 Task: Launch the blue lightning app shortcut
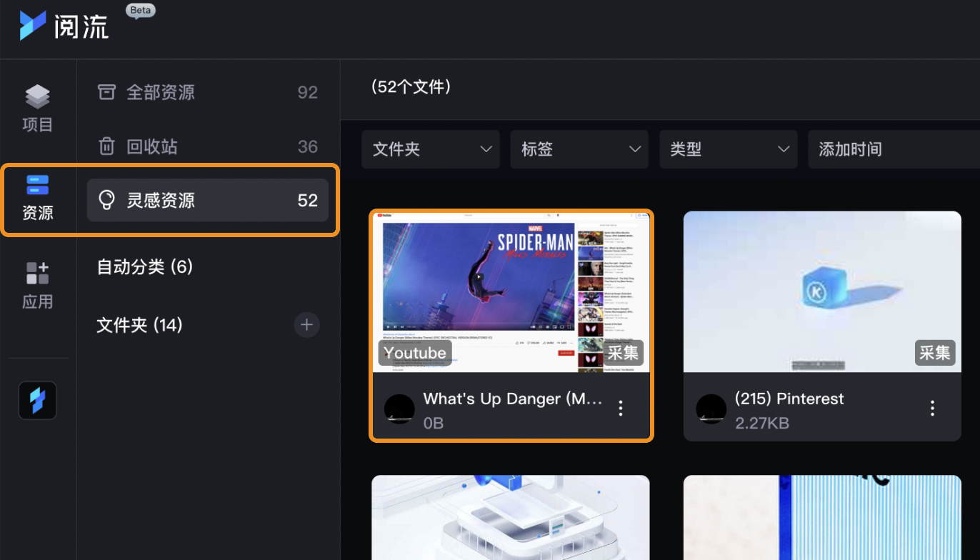(38, 401)
